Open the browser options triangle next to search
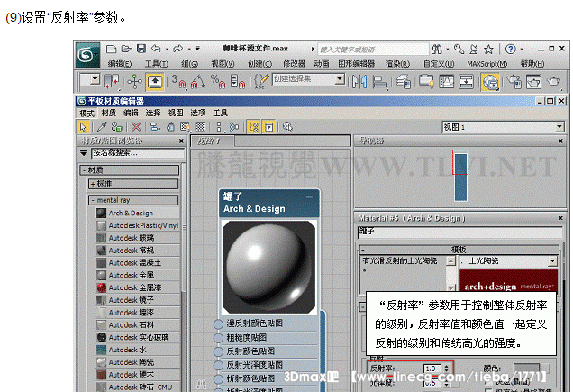The image size is (573, 392). click(x=84, y=153)
